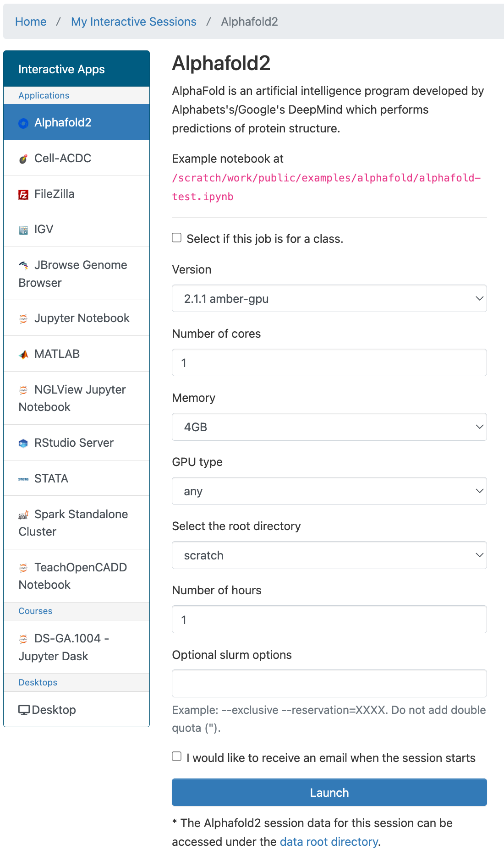Enable email notification when session starts
The height and width of the screenshot is (855, 504).
177,756
